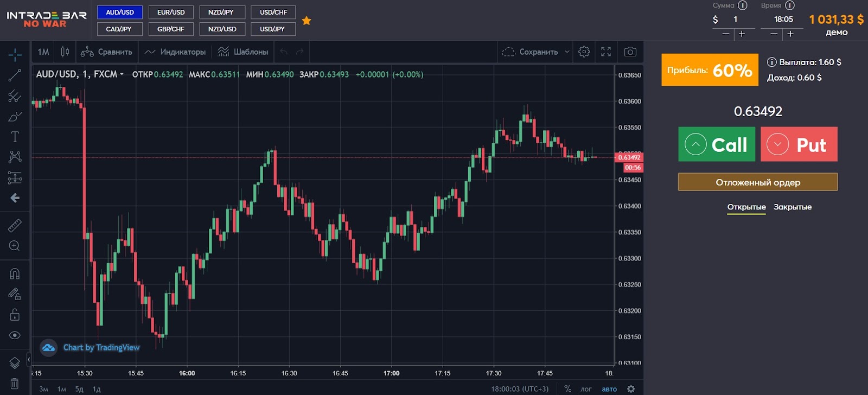Click the back arrow icon in sidebar
The width and height of the screenshot is (868, 395).
pos(15,198)
